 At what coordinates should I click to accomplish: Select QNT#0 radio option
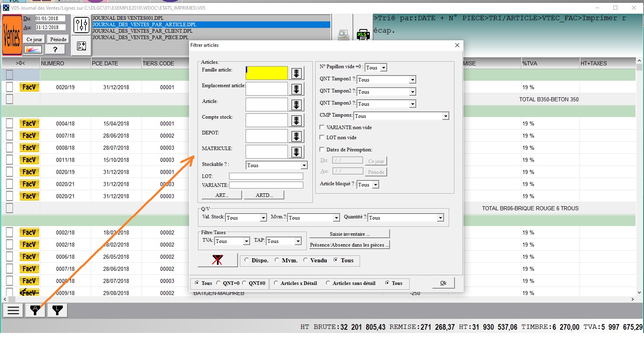coord(244,283)
